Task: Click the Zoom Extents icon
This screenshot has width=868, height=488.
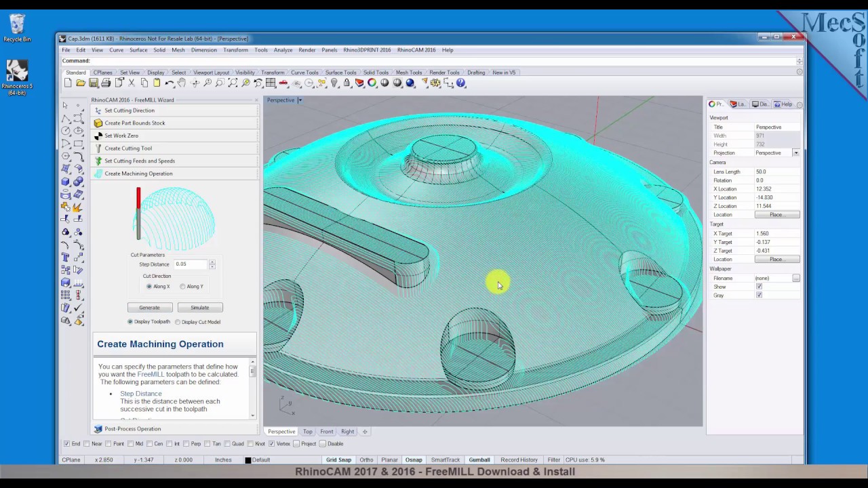Action: 233,83
